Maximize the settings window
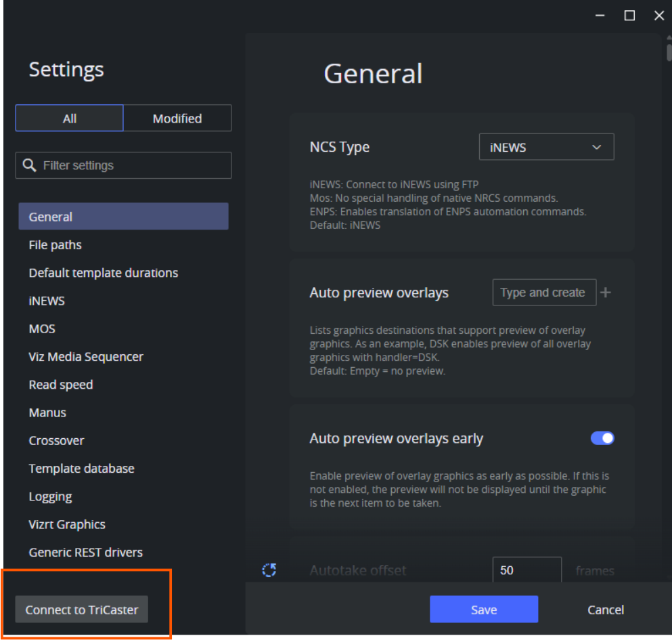 pos(629,16)
